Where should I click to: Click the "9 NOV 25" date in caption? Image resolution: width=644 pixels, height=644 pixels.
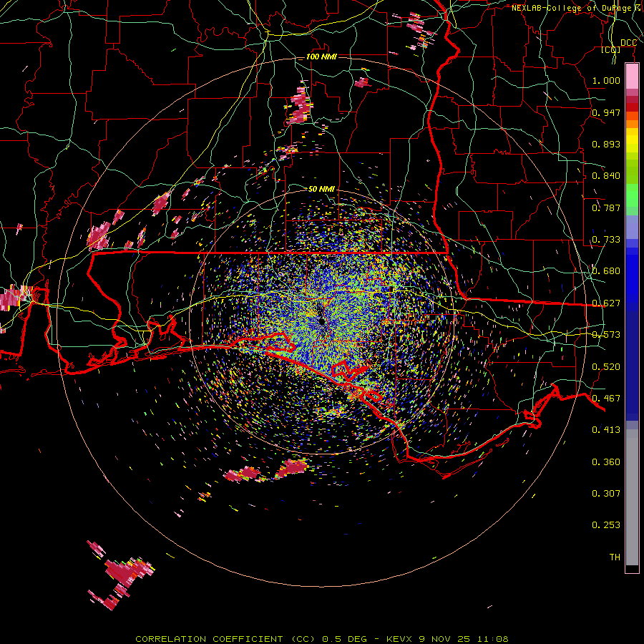(444, 639)
